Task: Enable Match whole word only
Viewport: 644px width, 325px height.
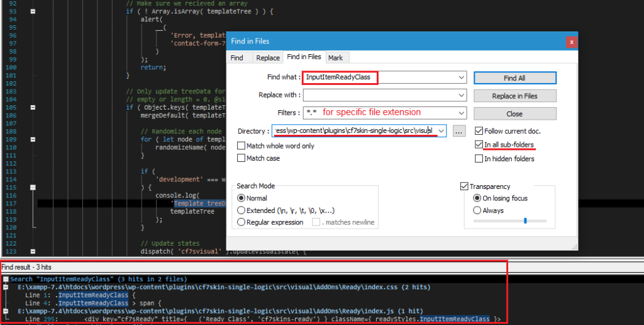Action: (x=241, y=145)
